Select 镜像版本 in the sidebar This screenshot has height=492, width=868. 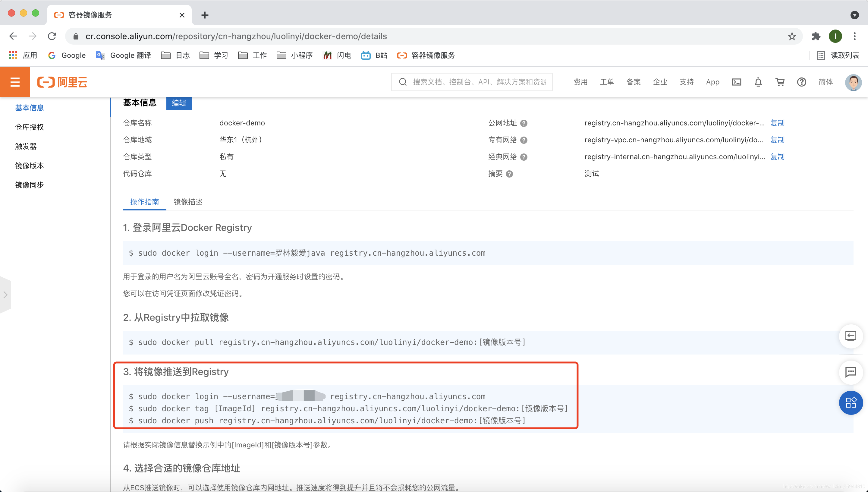[29, 166]
